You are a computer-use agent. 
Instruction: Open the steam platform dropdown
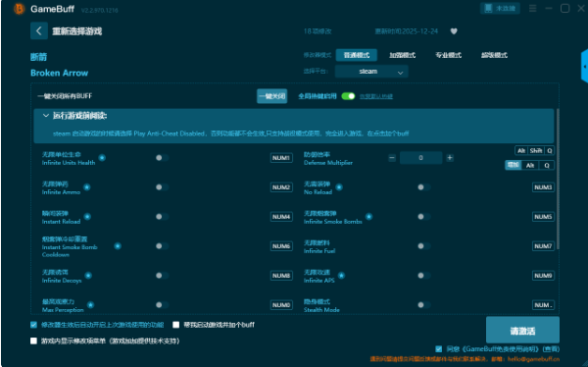371,72
